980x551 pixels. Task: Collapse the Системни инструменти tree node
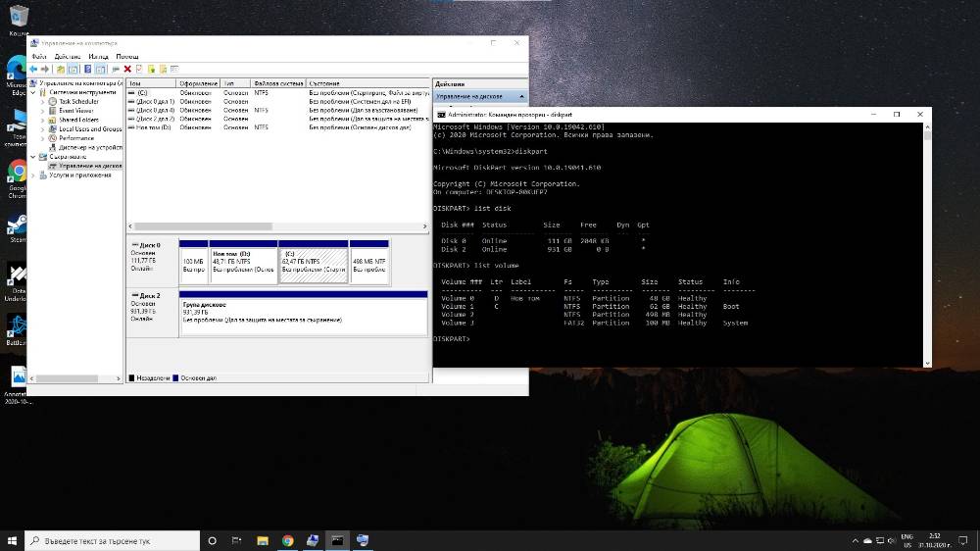pyautogui.click(x=33, y=92)
